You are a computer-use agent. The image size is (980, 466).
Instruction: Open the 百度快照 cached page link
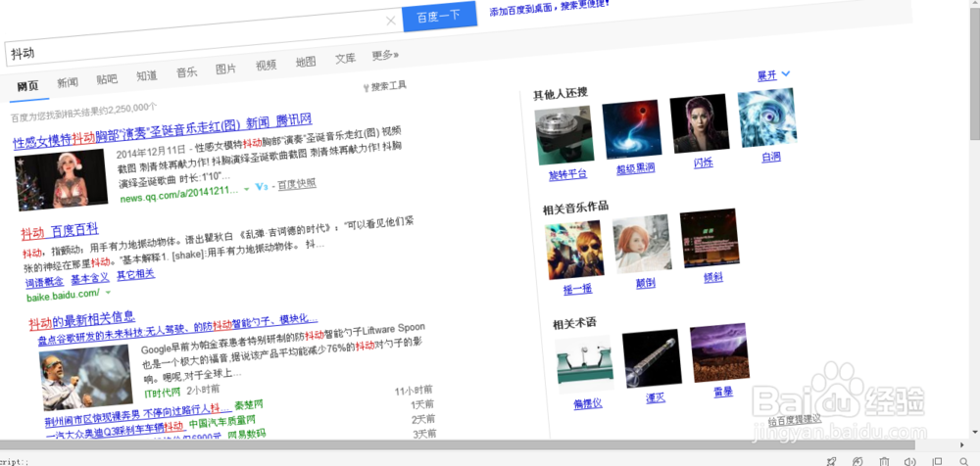[297, 184]
